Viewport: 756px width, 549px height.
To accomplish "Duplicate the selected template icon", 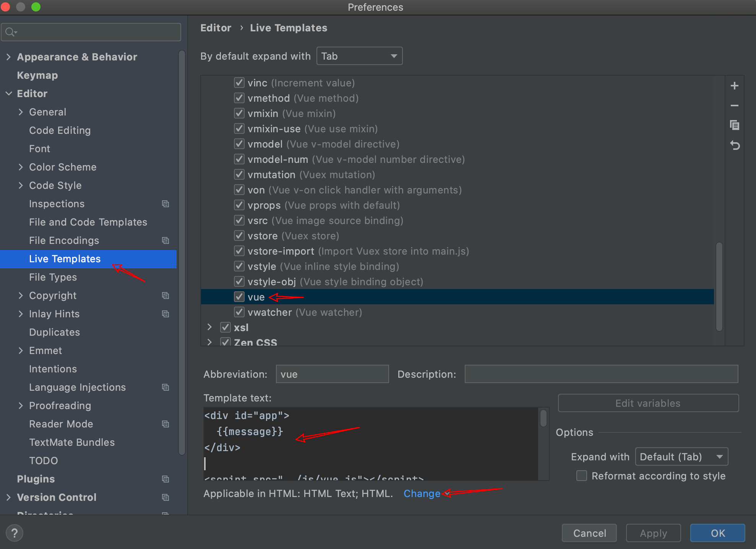I will (x=734, y=125).
